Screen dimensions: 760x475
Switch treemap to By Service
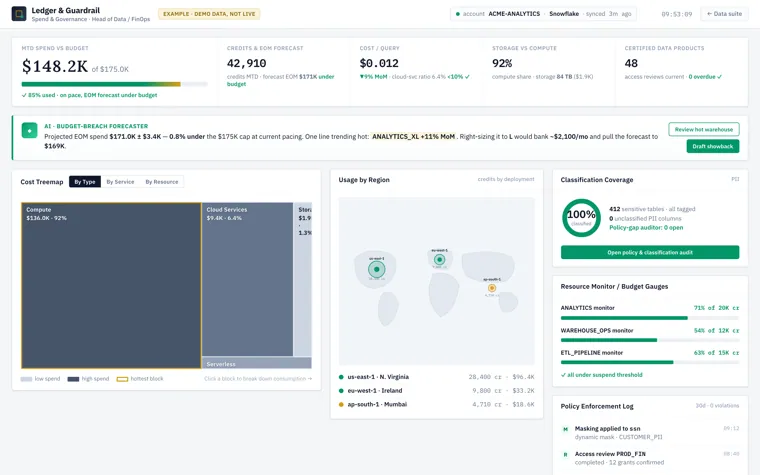click(120, 182)
